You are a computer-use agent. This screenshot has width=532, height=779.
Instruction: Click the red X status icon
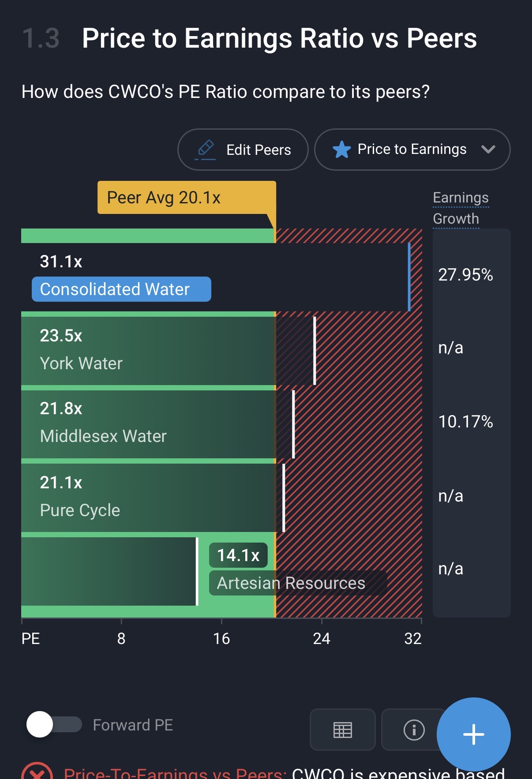coord(37,773)
